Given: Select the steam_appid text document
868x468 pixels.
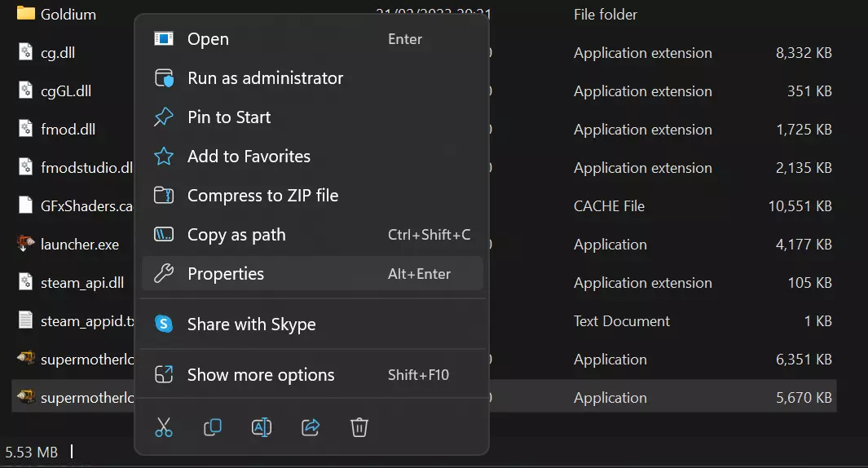Looking at the screenshot, I should click(86, 321).
